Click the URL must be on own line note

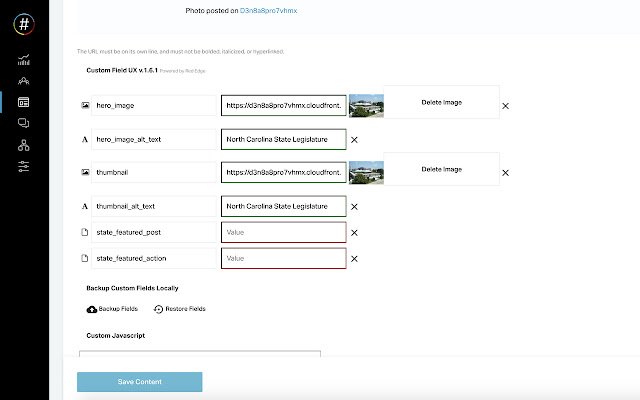[x=180, y=51]
